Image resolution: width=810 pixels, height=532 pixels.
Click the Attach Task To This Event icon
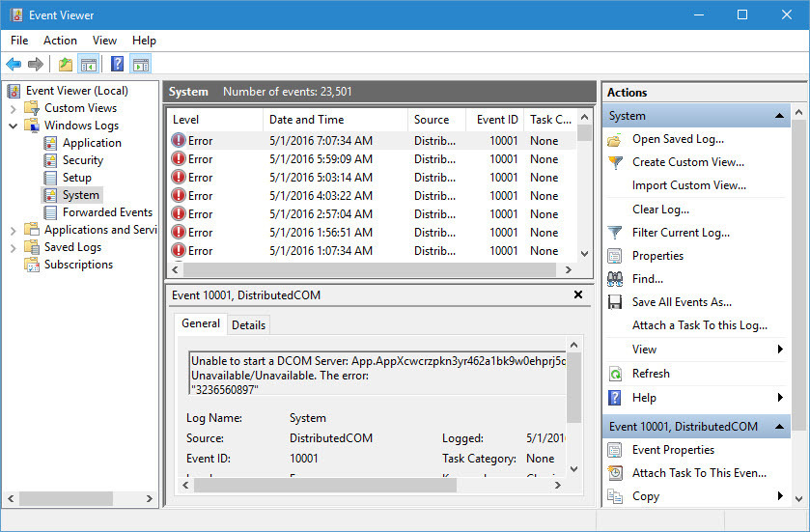coord(615,473)
